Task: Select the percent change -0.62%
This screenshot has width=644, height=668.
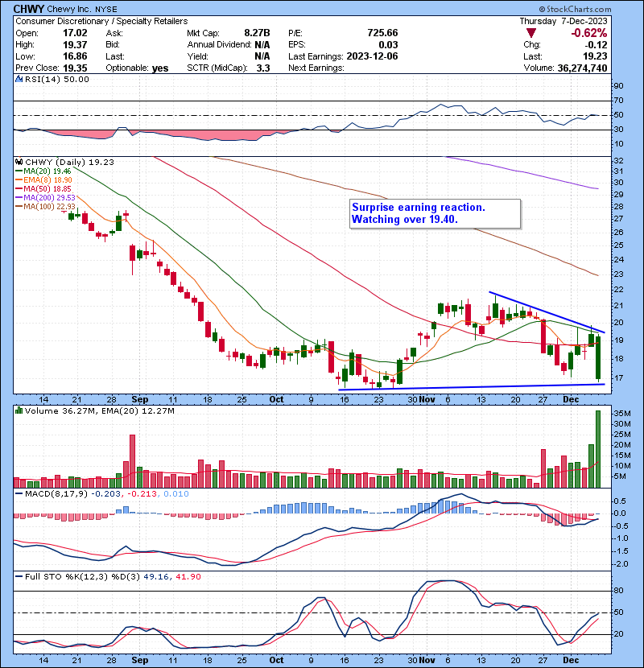Action: (589, 33)
